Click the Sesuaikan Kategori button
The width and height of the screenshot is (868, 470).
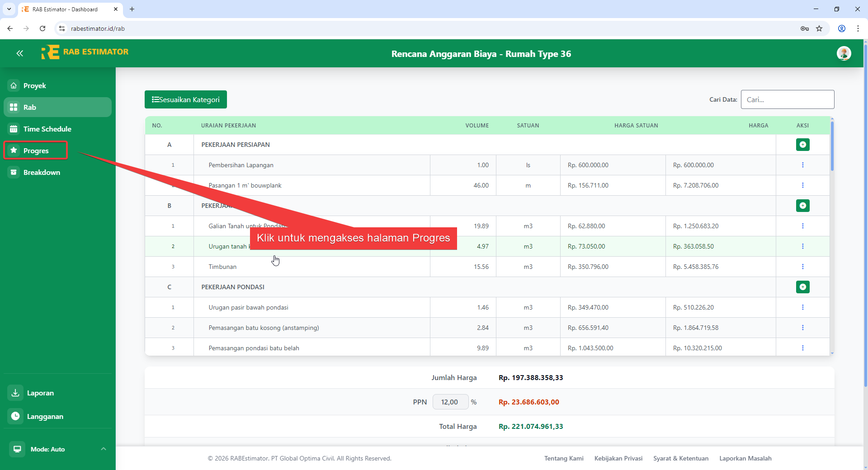coord(185,99)
